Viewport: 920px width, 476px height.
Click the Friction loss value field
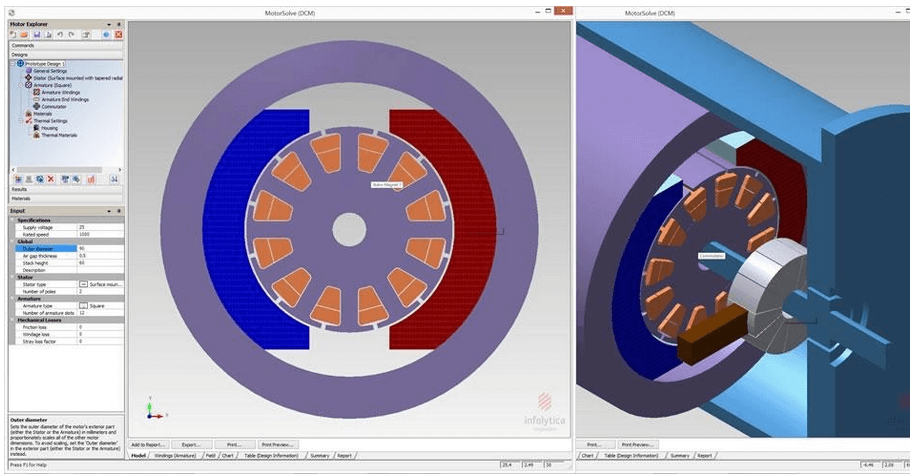tap(100, 327)
